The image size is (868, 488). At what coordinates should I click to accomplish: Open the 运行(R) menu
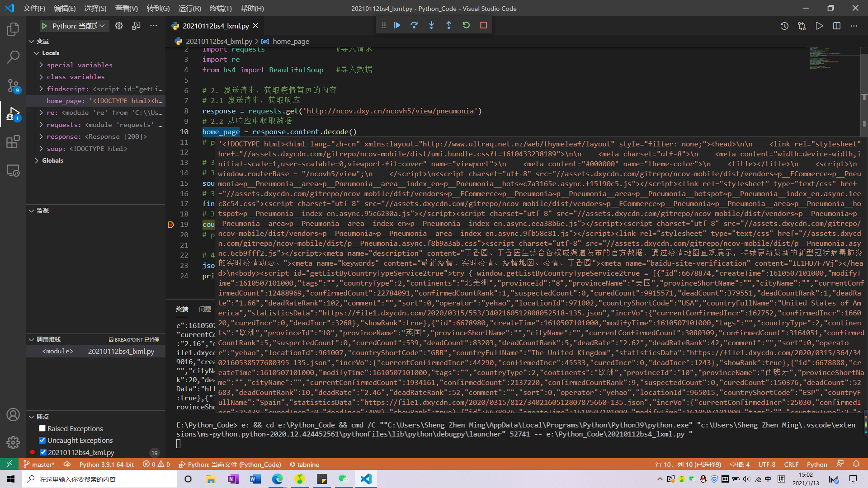coord(189,8)
